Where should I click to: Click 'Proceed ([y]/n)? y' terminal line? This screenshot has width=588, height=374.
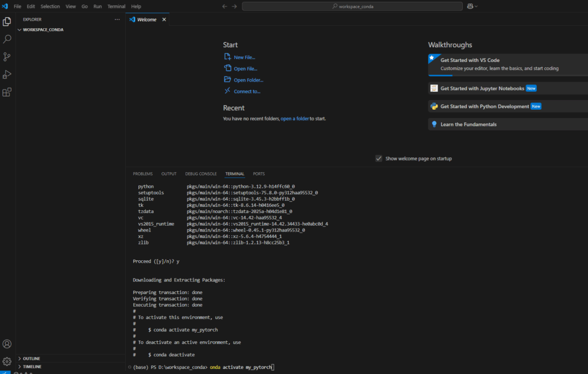pos(156,261)
